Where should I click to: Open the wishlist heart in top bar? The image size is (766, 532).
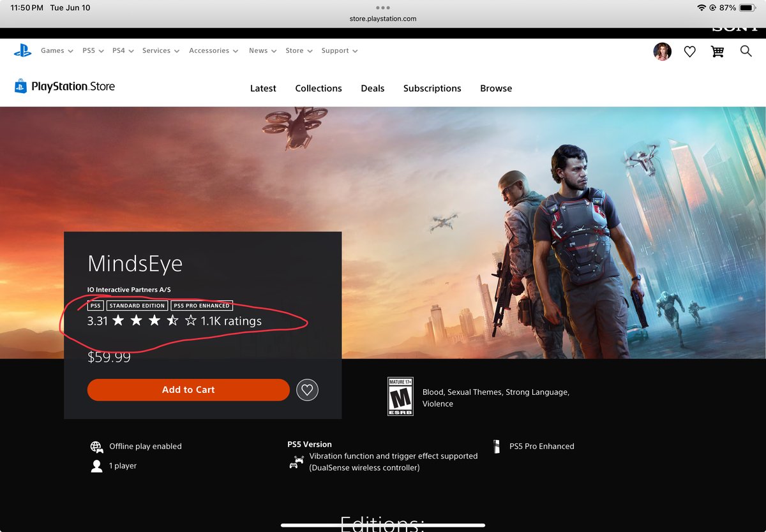pos(689,52)
